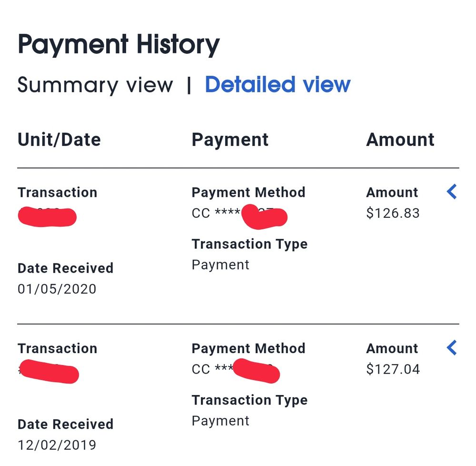Viewport: 476px width, 466px height.
Task: Collapse the $126.83 payment entry chevron
Action: 452,192
